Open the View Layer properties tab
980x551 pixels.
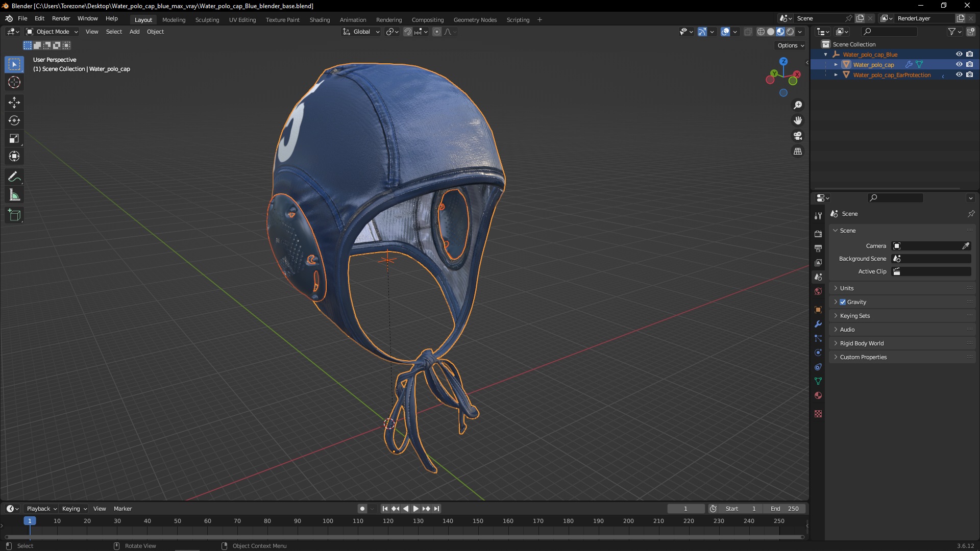[818, 262]
